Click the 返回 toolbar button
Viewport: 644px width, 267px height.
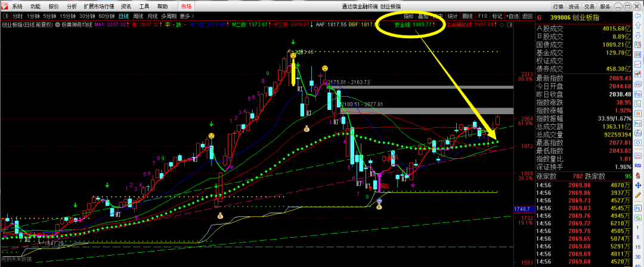[527, 16]
